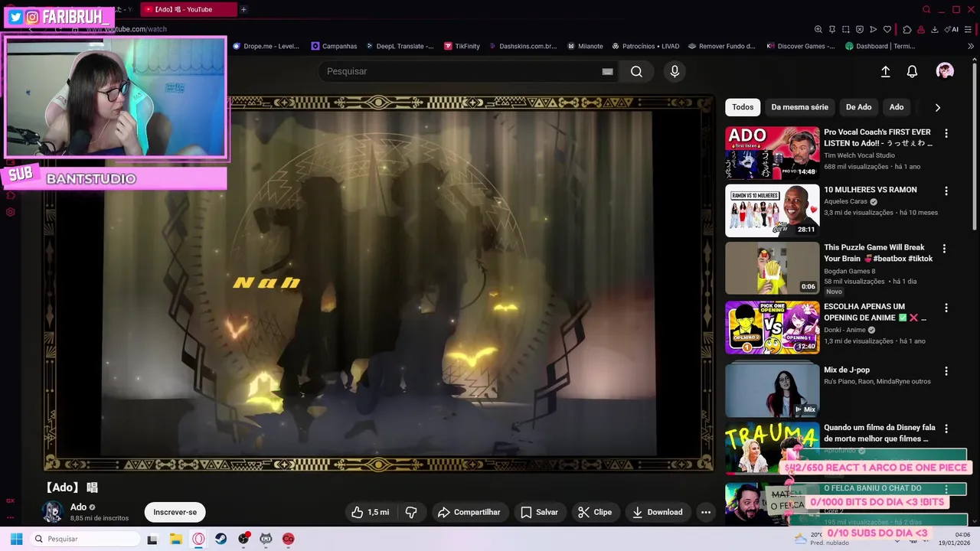Click the dislike thumbs-down button
980x551 pixels.
click(x=411, y=512)
